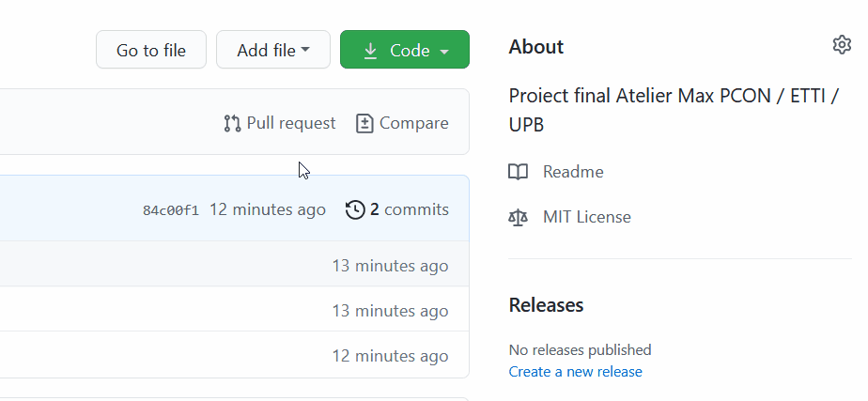Click the 12 minutes ago timestamp beside commit hash

268,209
